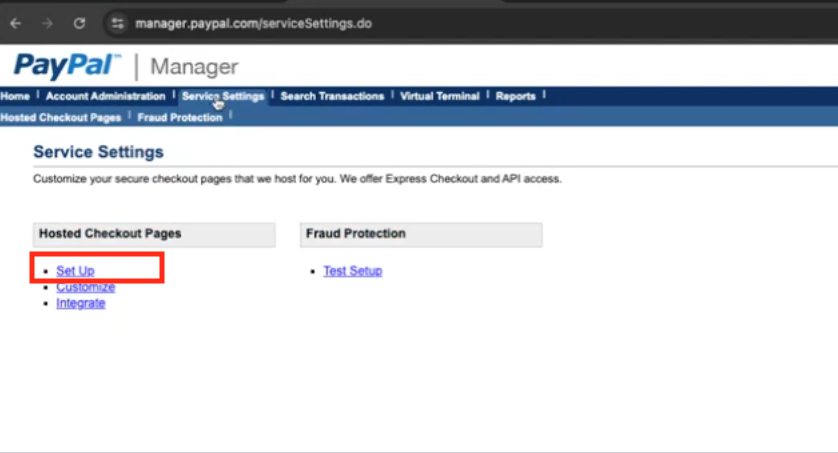Open Search Transactions in the navigation bar
The image size is (838, 453).
point(332,96)
